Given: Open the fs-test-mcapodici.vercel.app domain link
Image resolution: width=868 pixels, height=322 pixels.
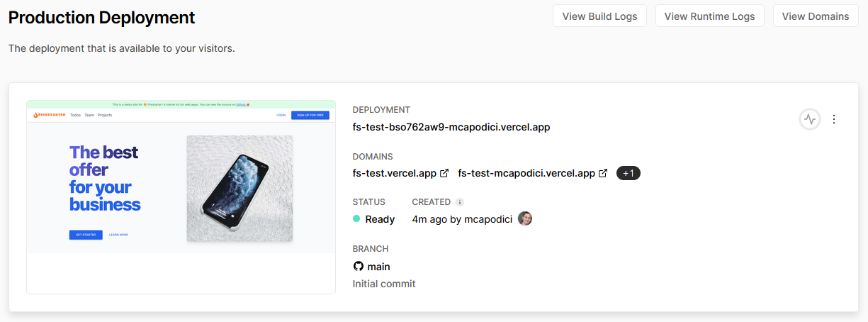Looking at the screenshot, I should (x=526, y=173).
